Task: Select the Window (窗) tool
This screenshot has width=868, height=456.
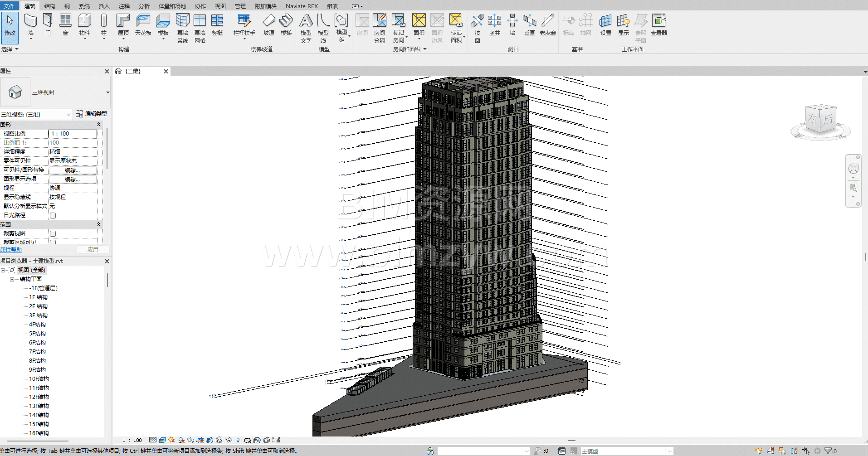Action: point(66,25)
